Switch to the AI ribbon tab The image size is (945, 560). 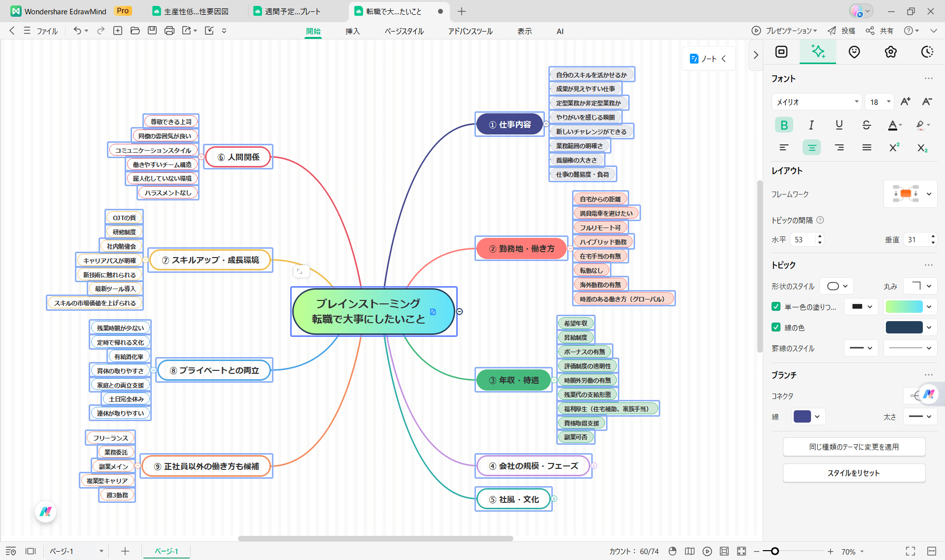tap(560, 31)
